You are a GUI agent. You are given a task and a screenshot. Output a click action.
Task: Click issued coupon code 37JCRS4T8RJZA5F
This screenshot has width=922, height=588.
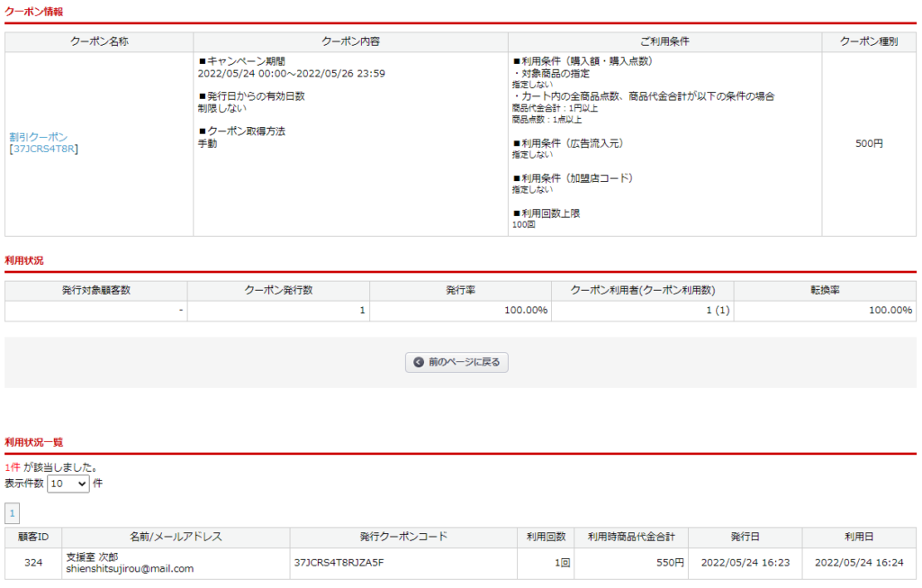[339, 563]
